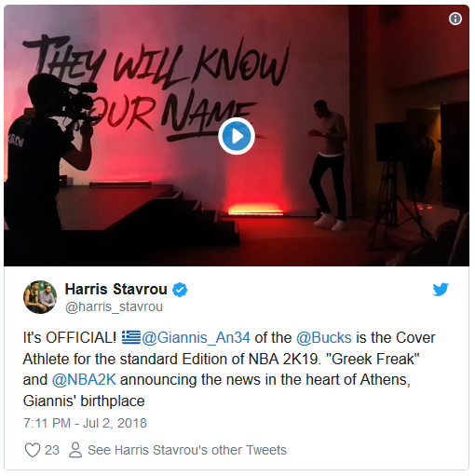Click the verified badge beside Harris Stavrou
Viewport: 475px width, 476px height.
[x=180, y=290]
